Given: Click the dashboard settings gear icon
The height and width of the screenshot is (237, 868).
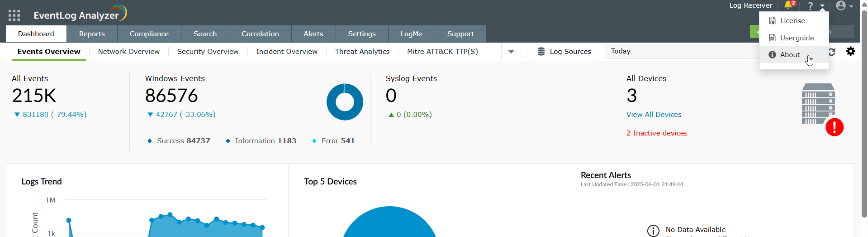Looking at the screenshot, I should pos(851,52).
